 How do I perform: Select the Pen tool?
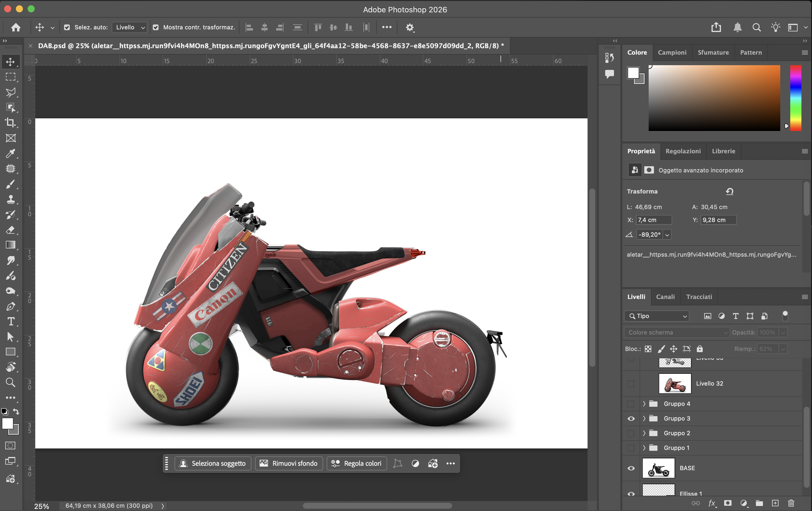(11, 306)
